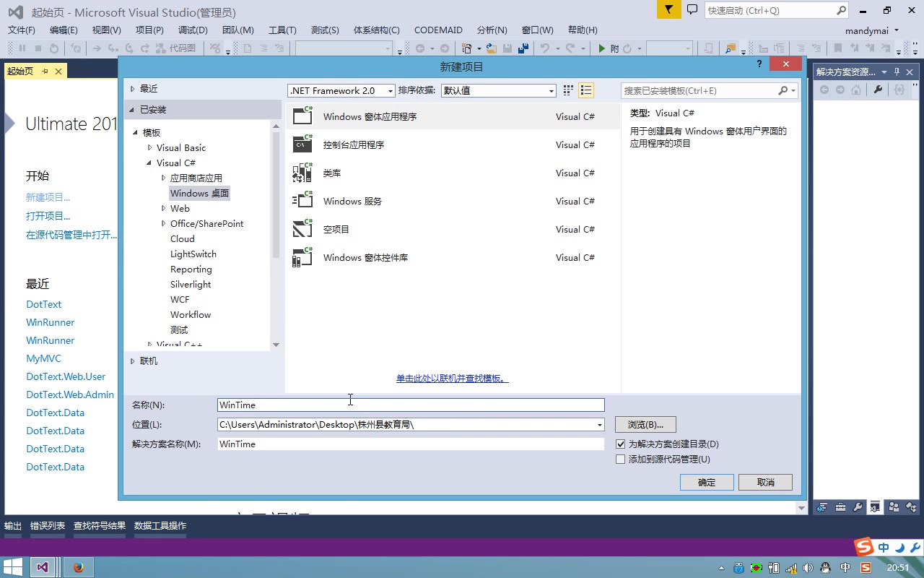Open the 调试(D) menu

193,30
